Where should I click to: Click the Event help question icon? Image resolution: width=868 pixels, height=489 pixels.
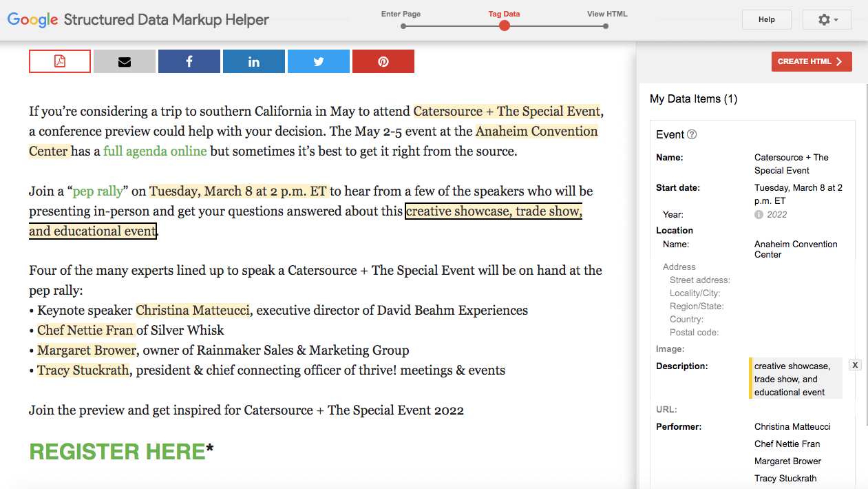pyautogui.click(x=692, y=135)
